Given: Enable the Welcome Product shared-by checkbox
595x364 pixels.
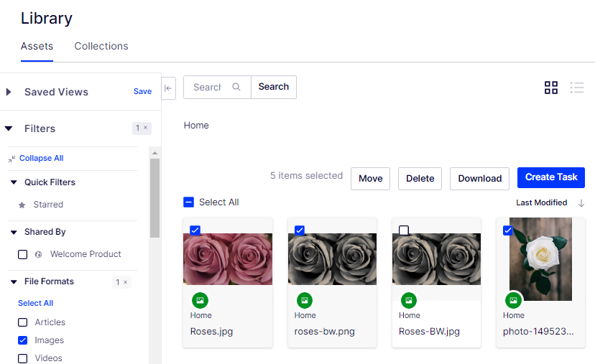Looking at the screenshot, I should click(23, 254).
